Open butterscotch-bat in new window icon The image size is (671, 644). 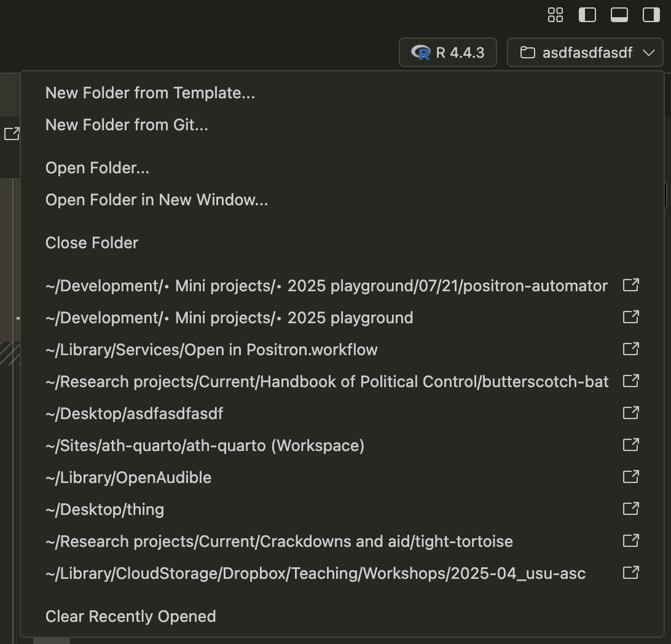point(631,381)
